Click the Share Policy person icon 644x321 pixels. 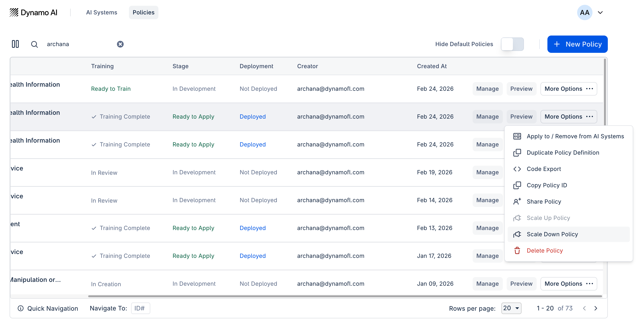click(517, 202)
